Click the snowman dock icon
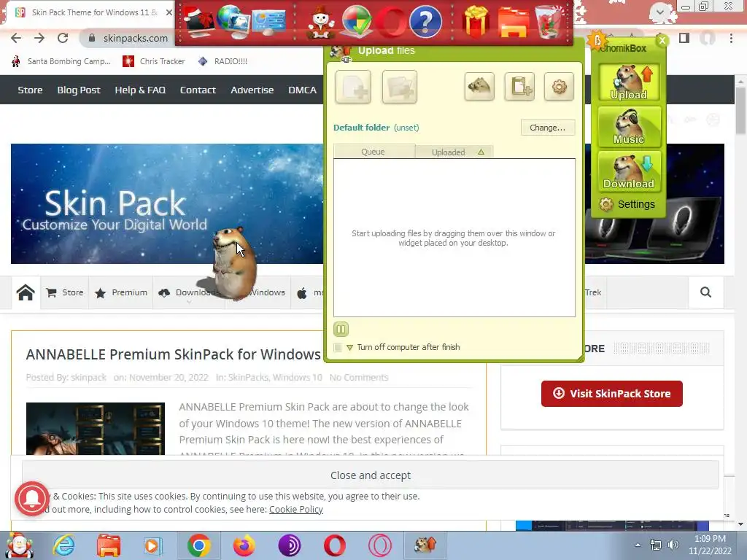This screenshot has height=560, width=747. (x=320, y=23)
